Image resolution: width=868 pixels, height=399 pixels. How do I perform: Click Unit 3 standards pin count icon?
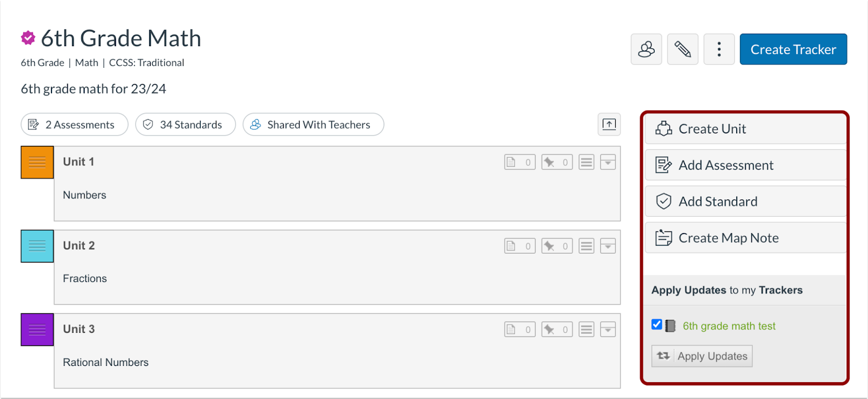557,330
